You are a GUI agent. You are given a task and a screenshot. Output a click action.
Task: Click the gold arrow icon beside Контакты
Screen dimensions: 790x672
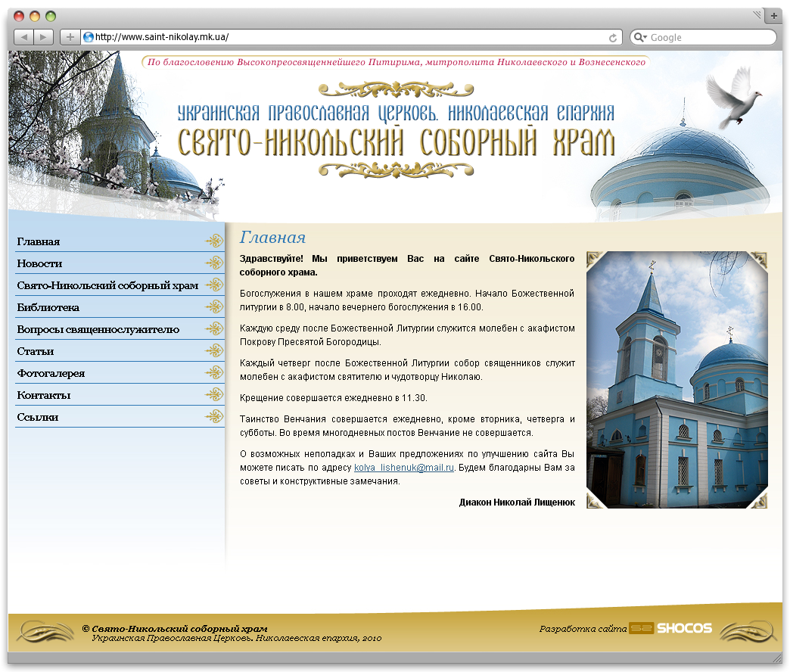[216, 394]
